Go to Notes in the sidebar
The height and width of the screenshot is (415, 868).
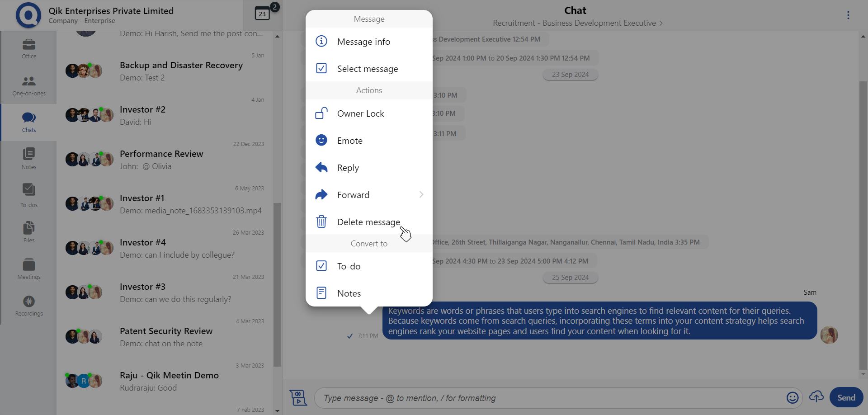click(x=29, y=159)
